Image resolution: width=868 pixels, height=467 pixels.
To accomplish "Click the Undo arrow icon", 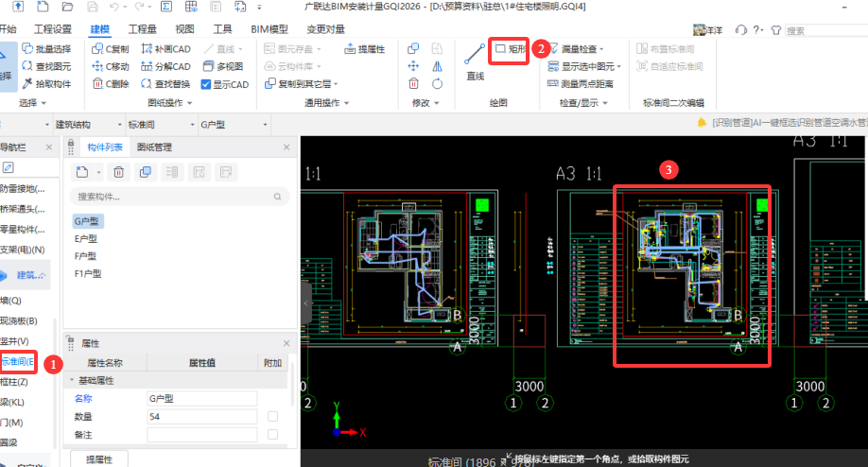I will 114,7.
